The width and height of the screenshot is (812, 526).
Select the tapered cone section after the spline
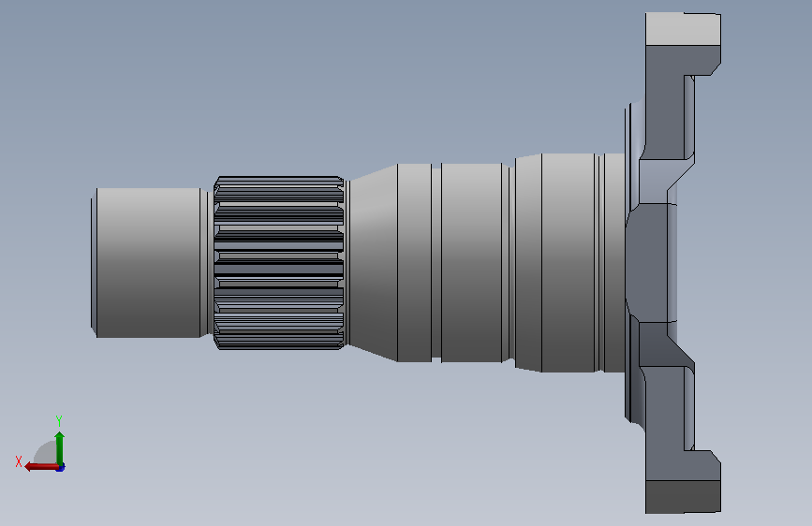pos(373,263)
